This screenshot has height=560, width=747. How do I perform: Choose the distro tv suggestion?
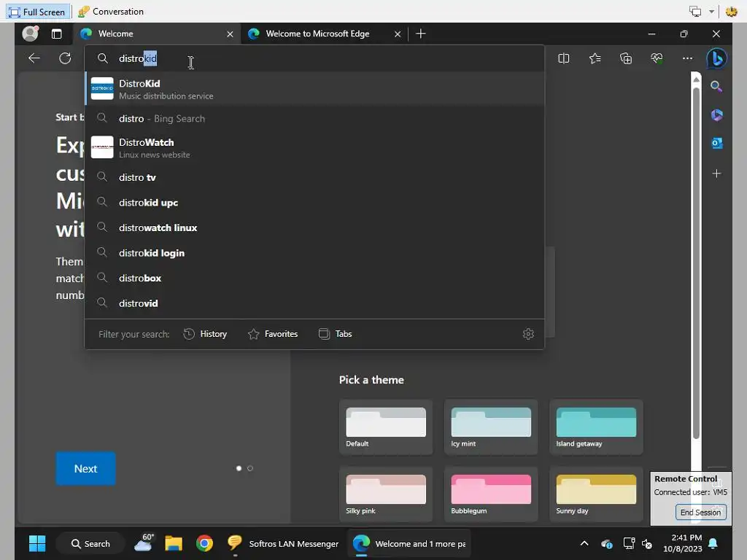point(314,177)
